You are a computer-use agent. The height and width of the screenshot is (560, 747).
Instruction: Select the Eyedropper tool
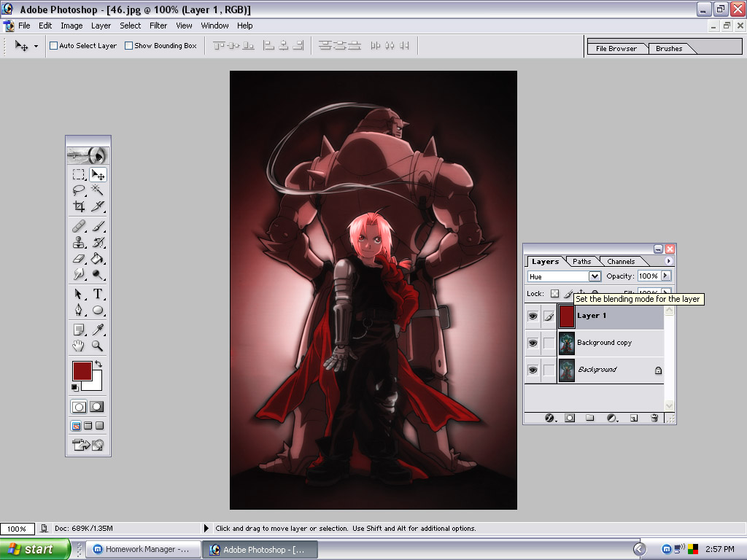98,330
